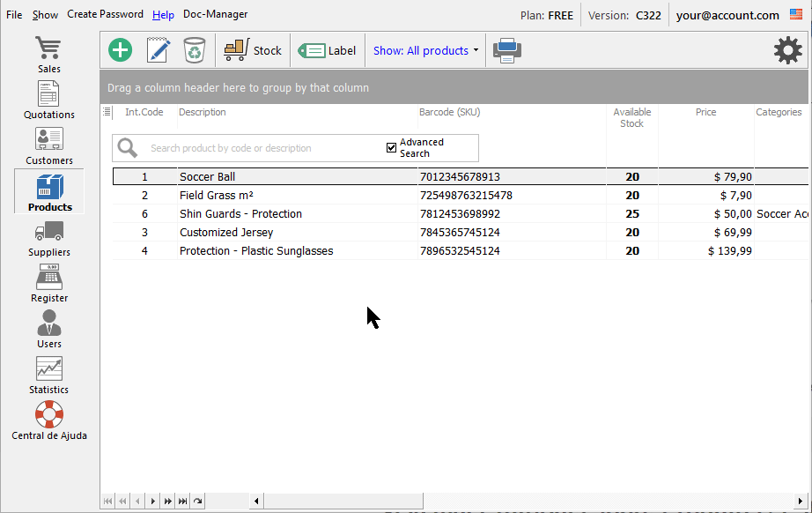Select the Products section

[49, 192]
